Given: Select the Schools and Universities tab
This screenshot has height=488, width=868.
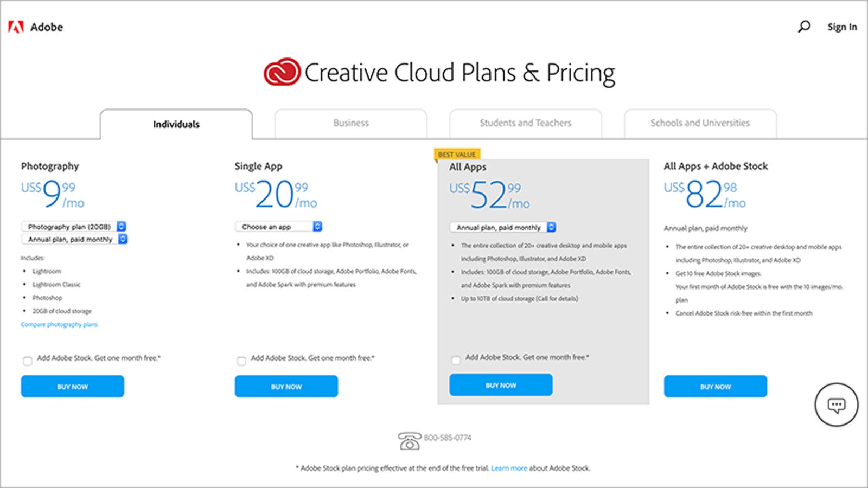Looking at the screenshot, I should 700,123.
